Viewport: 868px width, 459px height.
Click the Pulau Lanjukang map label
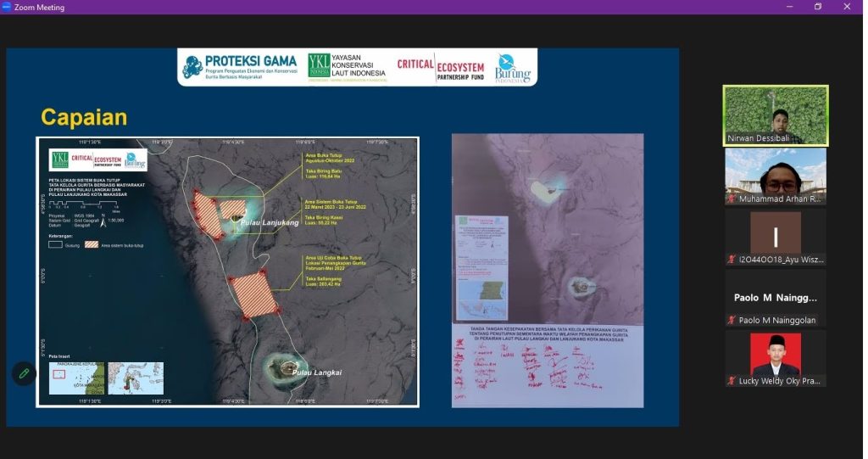coord(270,222)
